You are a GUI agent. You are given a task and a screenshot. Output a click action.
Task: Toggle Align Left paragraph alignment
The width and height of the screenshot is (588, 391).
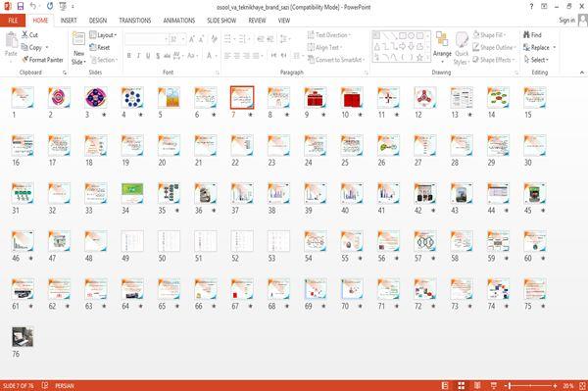click(x=227, y=56)
